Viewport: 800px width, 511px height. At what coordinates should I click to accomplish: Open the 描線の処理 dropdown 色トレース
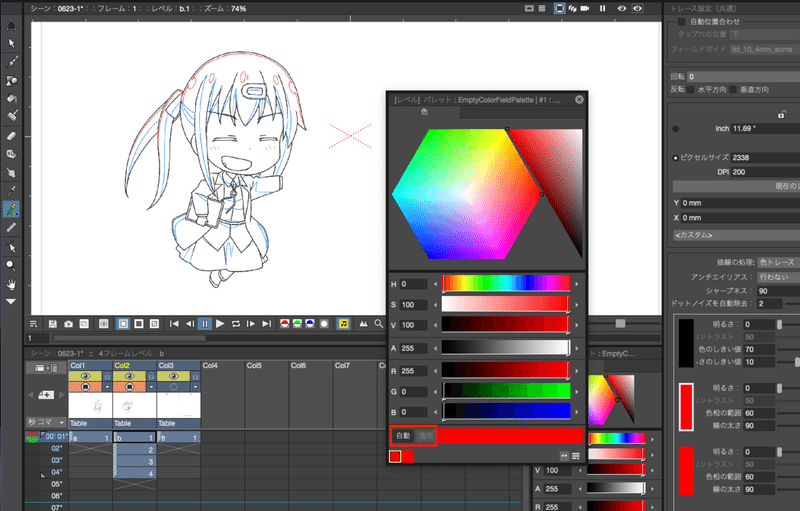pos(779,262)
